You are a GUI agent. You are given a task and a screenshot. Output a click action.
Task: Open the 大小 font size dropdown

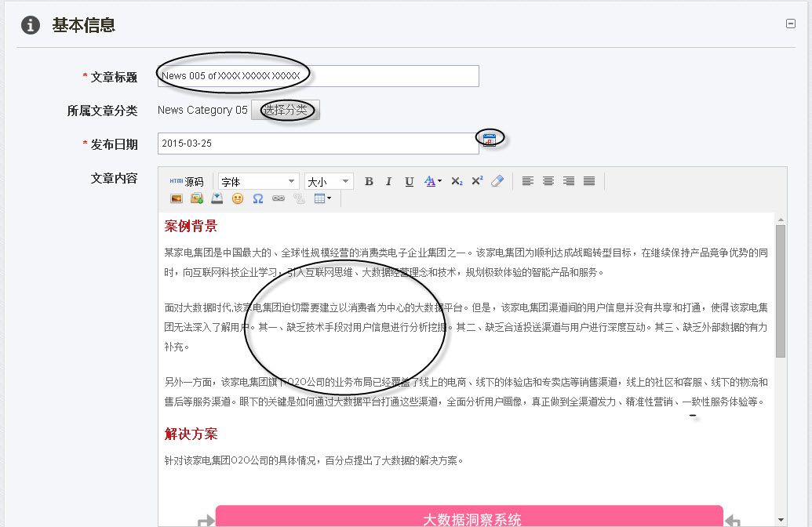click(328, 181)
